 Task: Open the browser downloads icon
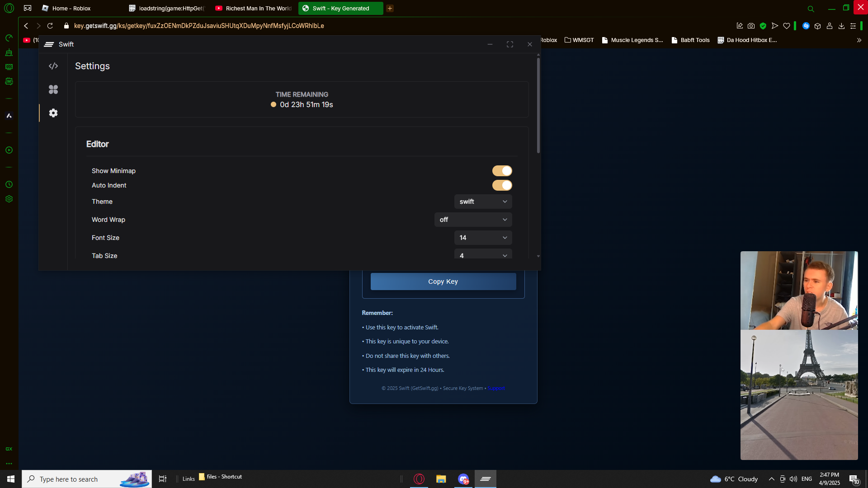841,26
